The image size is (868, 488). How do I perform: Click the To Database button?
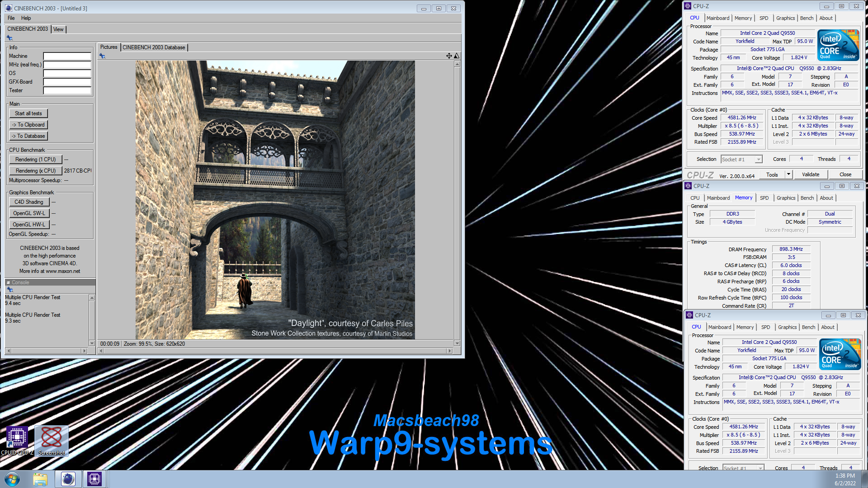pyautogui.click(x=28, y=136)
